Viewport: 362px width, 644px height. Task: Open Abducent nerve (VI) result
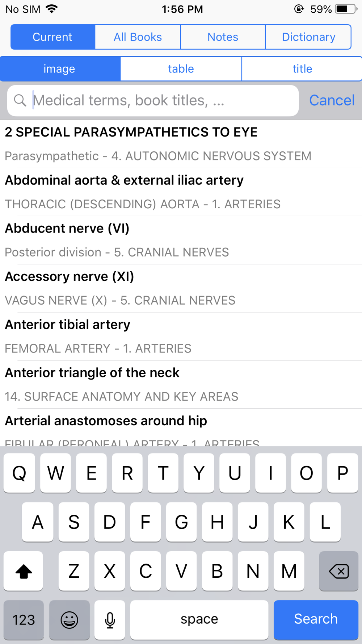181,240
